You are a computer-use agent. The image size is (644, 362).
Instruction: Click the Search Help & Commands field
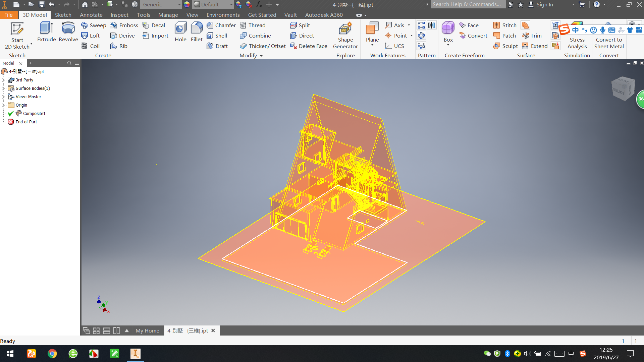click(x=468, y=4)
